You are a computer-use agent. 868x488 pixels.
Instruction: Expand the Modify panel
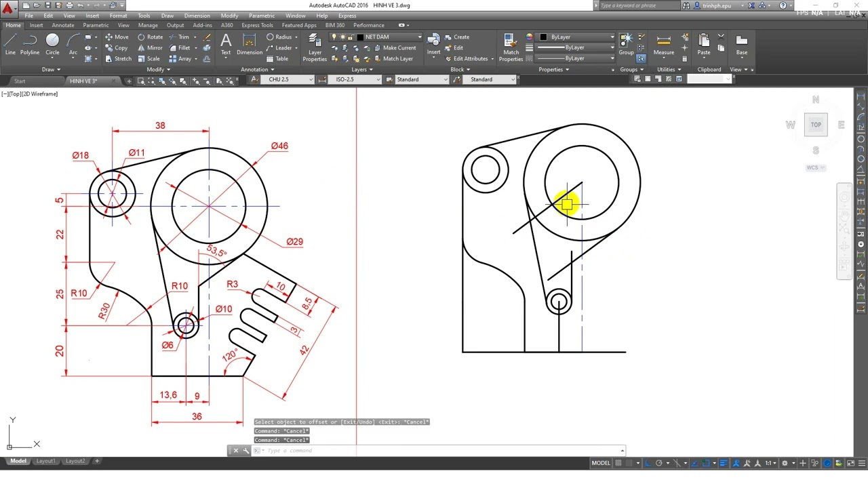[x=159, y=70]
